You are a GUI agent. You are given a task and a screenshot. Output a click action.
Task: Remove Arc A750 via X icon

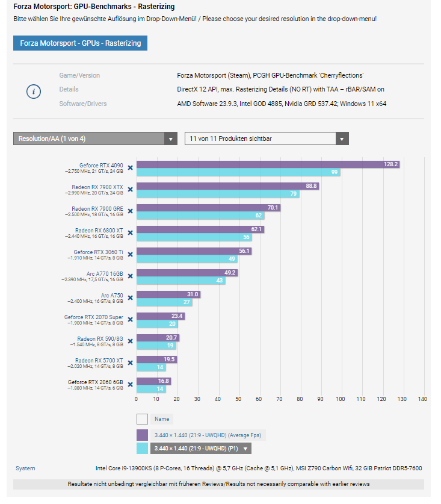click(130, 298)
